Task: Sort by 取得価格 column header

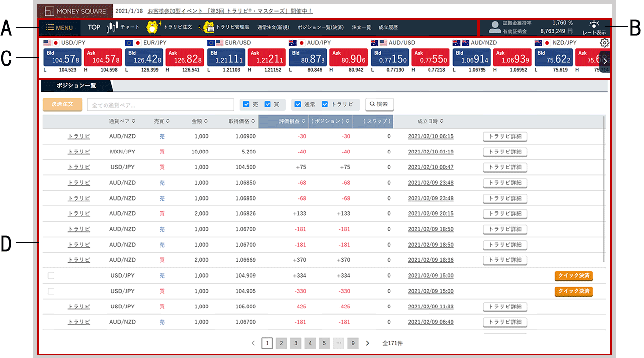Action: (242, 121)
